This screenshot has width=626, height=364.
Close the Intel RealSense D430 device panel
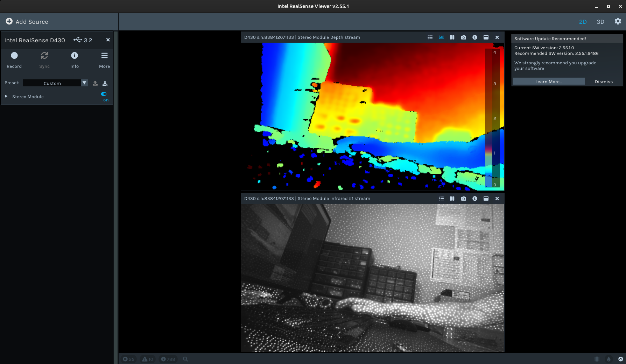108,40
